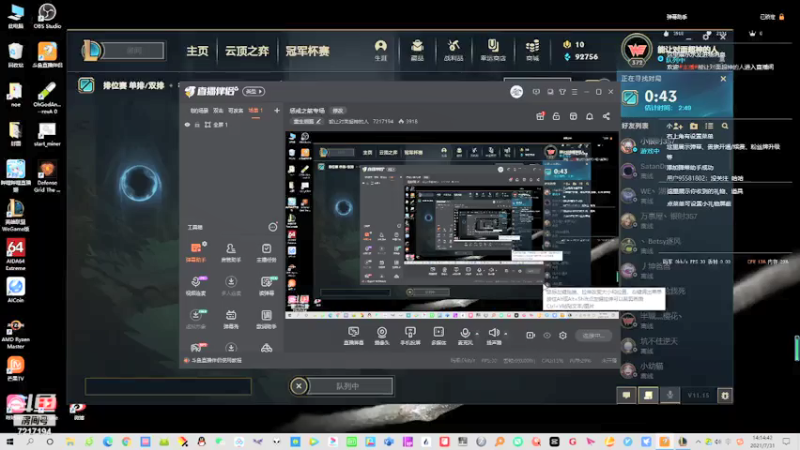Open the hamburger menu in streaming title bar
800x450 pixels.
574,92
